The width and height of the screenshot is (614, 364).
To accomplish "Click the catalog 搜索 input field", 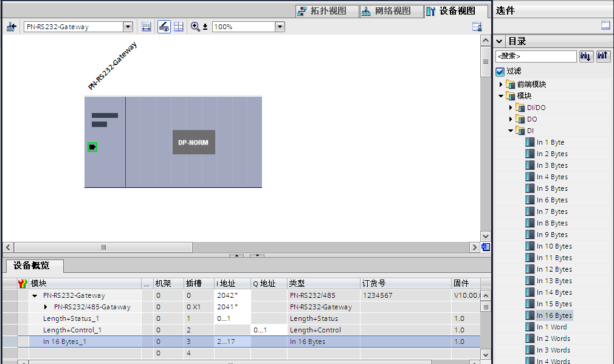I will [x=536, y=56].
